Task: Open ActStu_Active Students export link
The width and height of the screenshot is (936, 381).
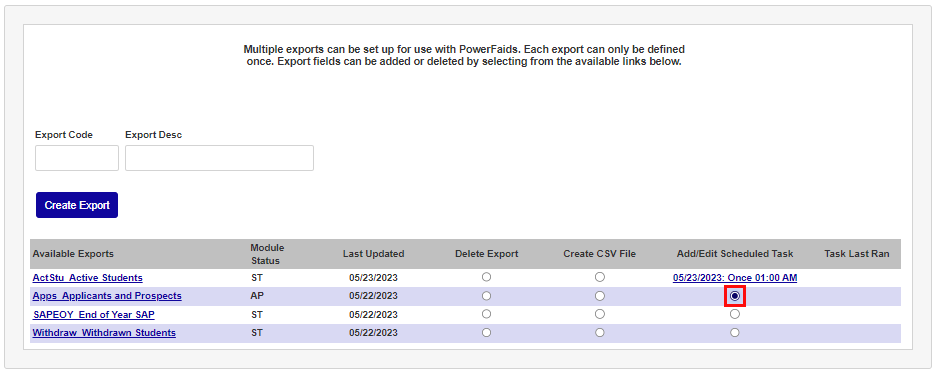Action: pos(88,278)
